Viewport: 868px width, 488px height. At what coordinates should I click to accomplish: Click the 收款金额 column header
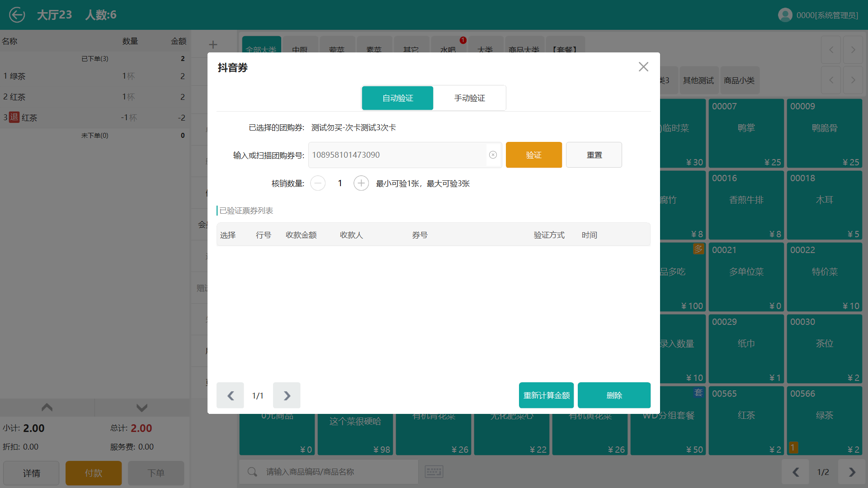[x=301, y=235]
